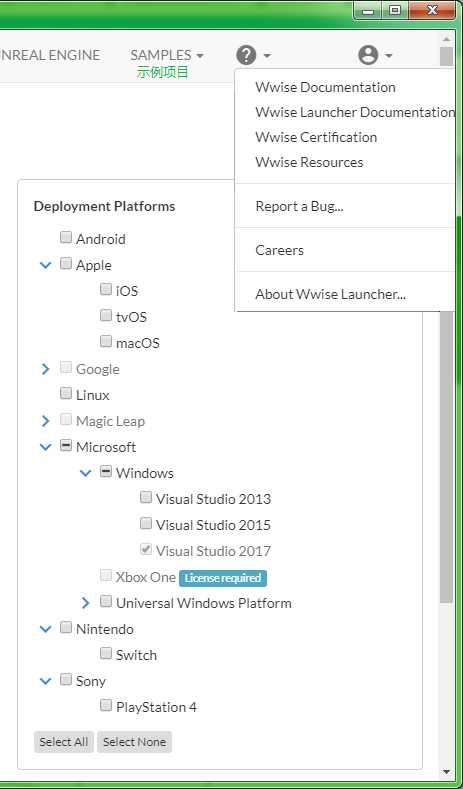Enable the Android platform checkbox
The width and height of the screenshot is (463, 789).
[x=66, y=237]
